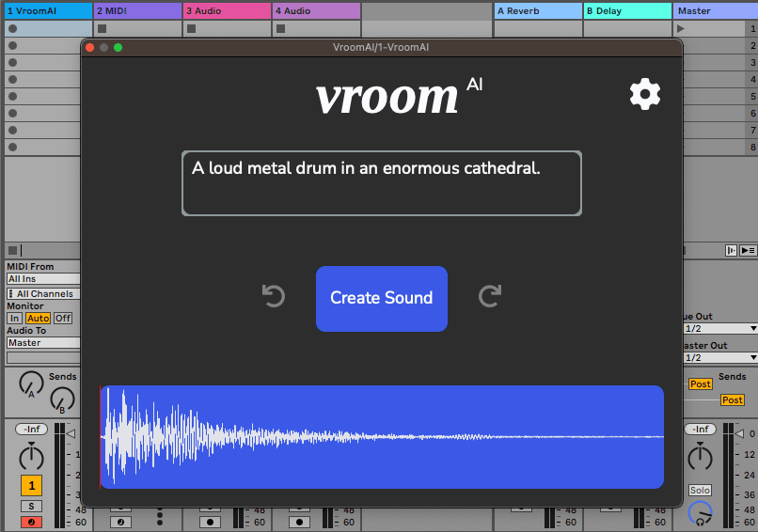Image resolution: width=758 pixels, height=532 pixels.
Task: Click third clip slot record button in VroomAI track
Action: click(x=13, y=62)
